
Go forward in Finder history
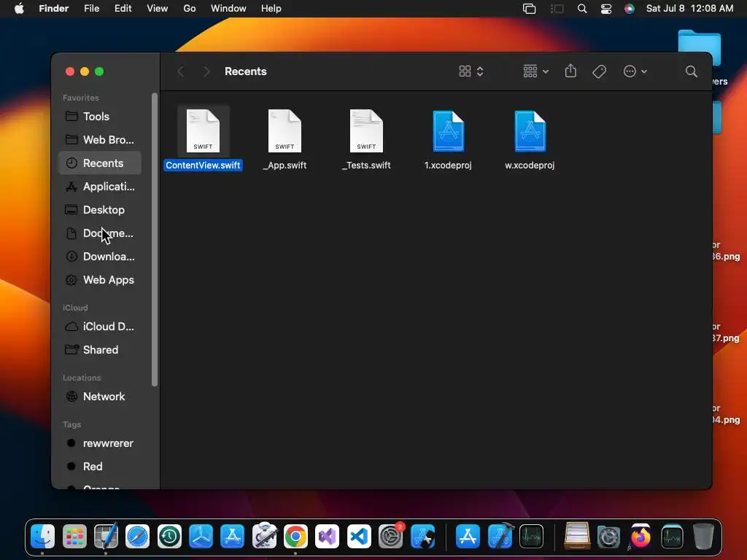(206, 71)
